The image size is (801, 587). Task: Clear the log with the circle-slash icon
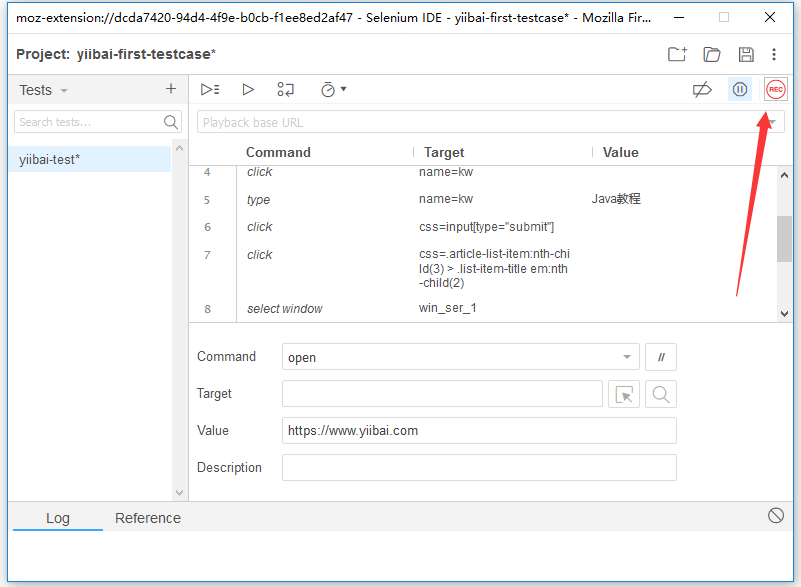(776, 515)
